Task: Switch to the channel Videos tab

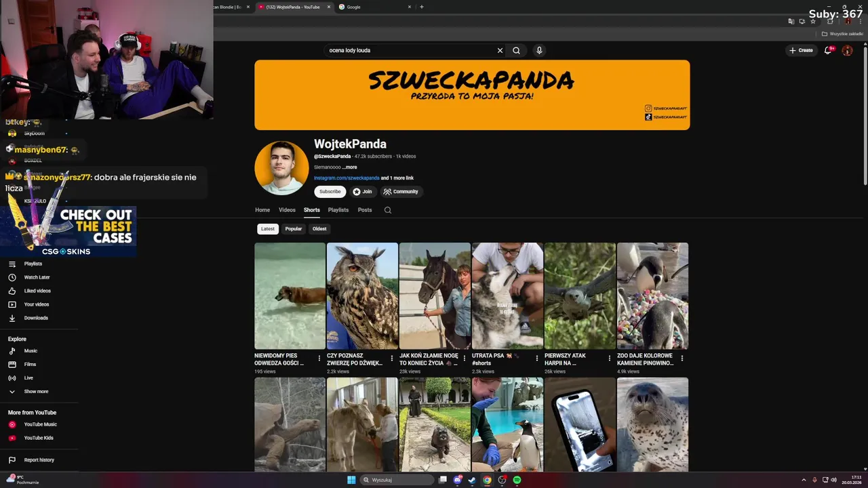Action: [x=287, y=210]
